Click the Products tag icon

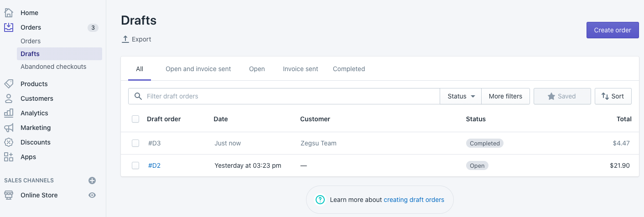click(9, 84)
